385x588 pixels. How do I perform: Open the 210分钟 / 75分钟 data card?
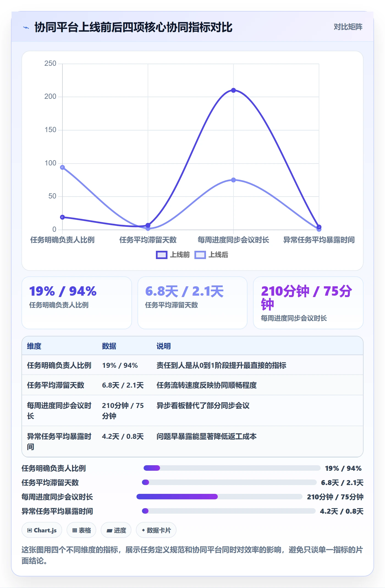(308, 303)
